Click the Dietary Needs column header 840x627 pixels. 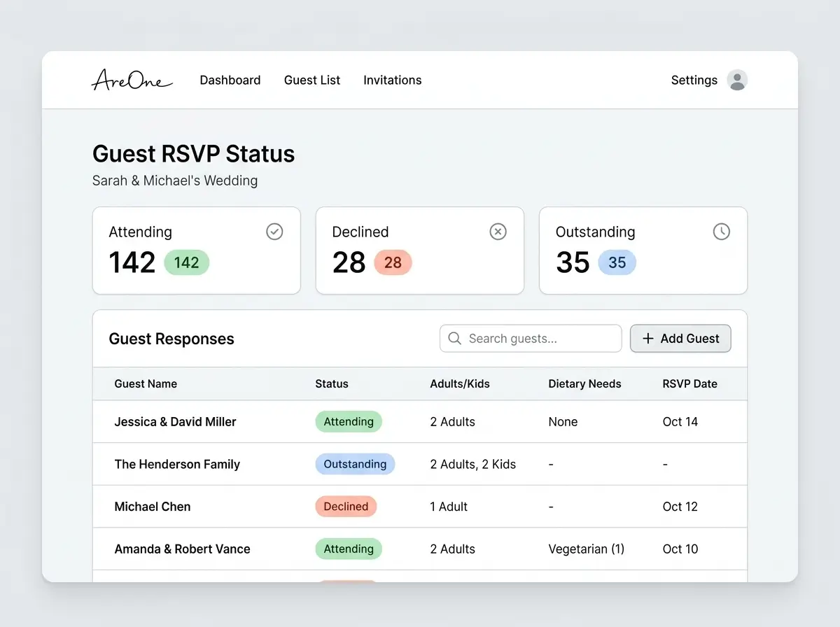coord(584,383)
